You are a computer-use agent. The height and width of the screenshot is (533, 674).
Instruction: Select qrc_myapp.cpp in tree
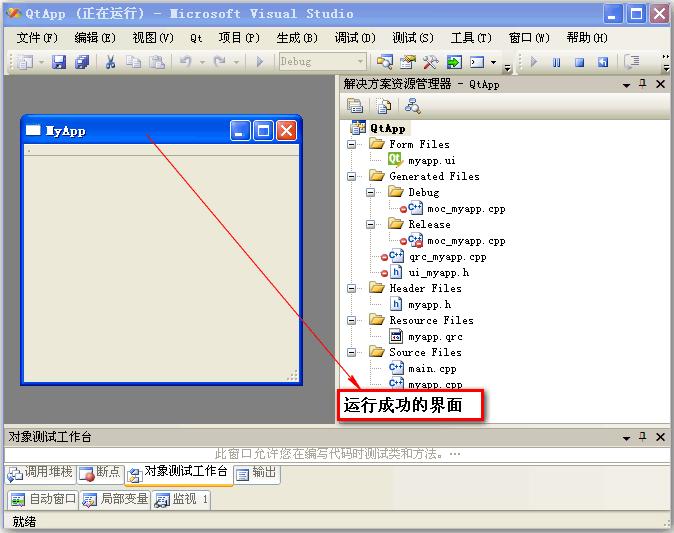[x=447, y=257]
